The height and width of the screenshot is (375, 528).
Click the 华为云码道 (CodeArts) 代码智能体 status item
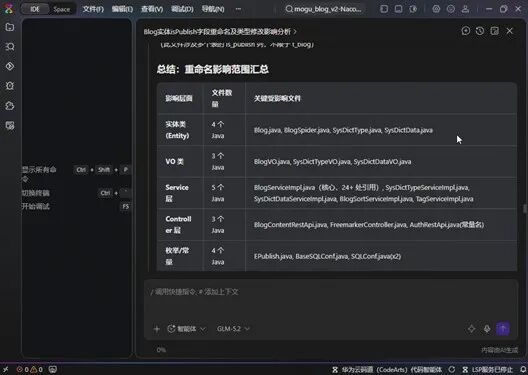point(387,370)
